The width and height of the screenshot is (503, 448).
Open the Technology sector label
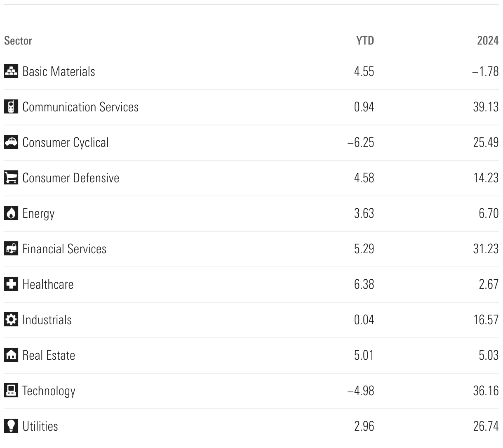click(49, 391)
